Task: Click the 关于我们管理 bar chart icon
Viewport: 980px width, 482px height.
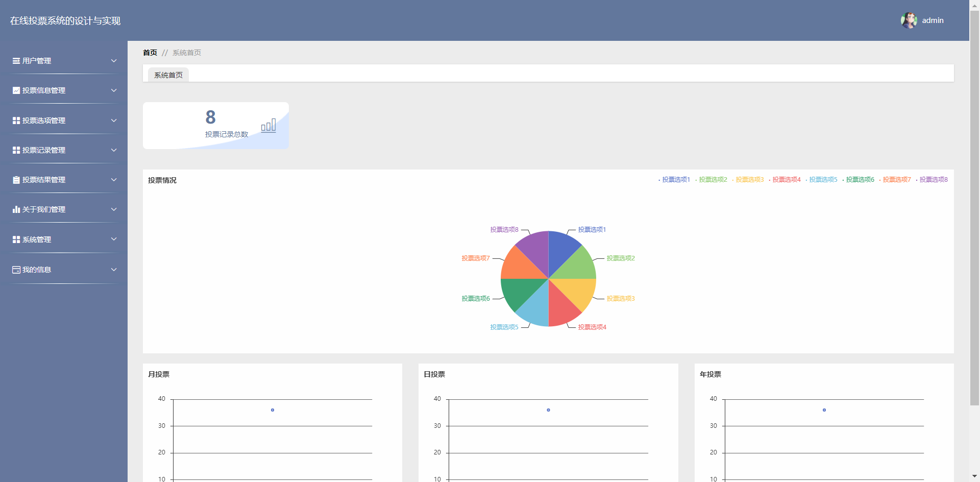Action: tap(16, 209)
